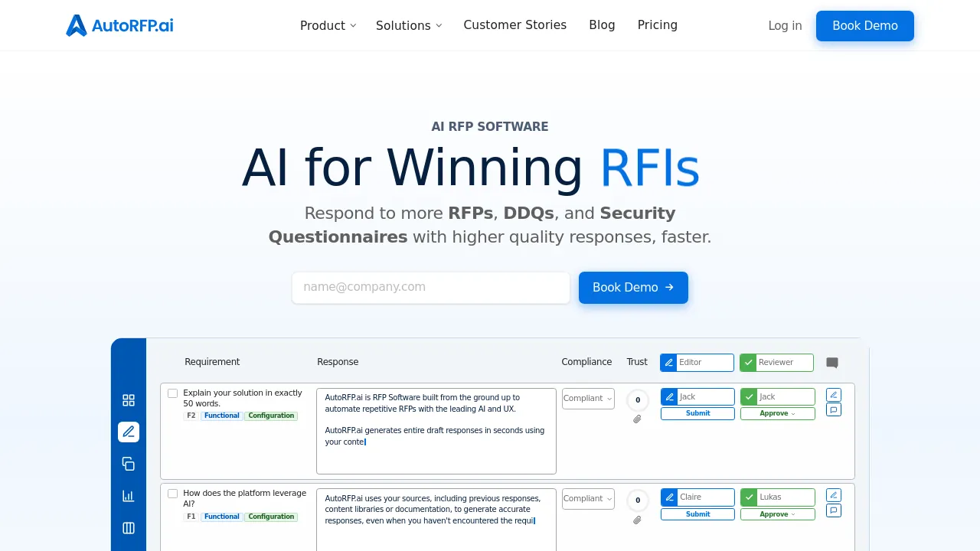Focus the name@company.com email field
This screenshot has height=551, width=980.
[x=431, y=288]
